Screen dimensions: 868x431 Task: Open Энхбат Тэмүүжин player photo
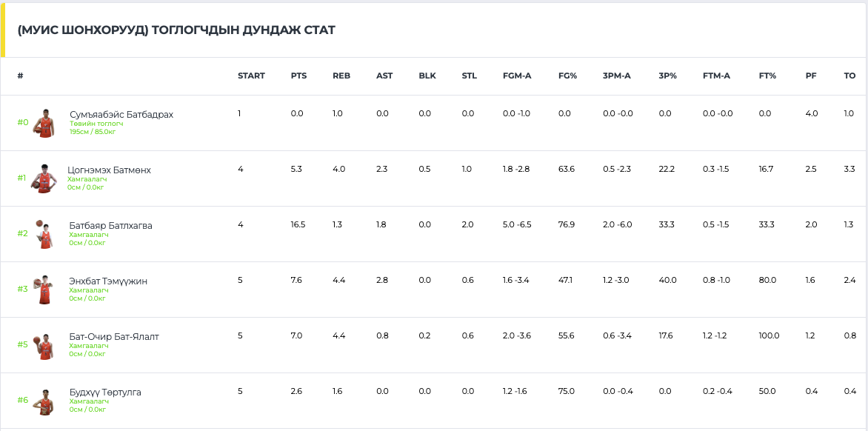click(44, 290)
